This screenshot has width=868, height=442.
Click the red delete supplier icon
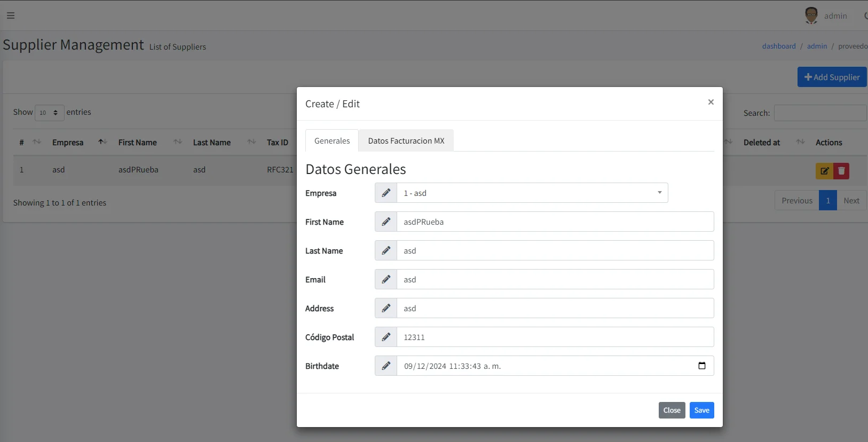[x=841, y=171]
